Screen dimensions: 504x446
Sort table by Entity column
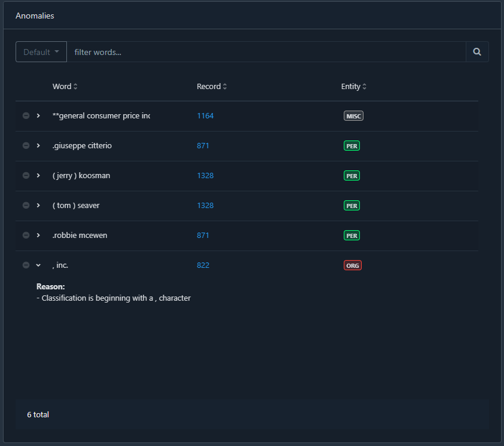354,87
